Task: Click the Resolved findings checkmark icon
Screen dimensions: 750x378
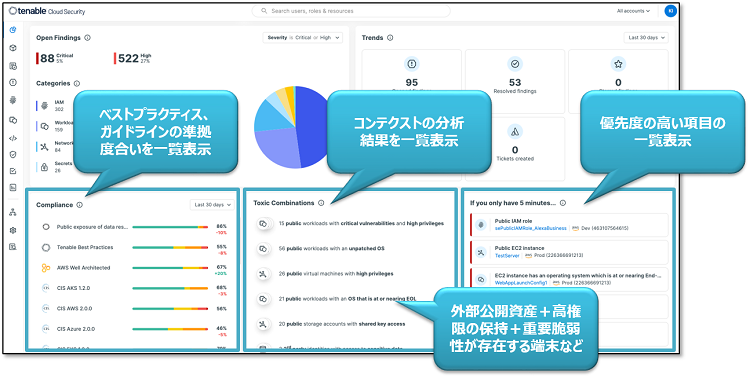Action: (515, 64)
